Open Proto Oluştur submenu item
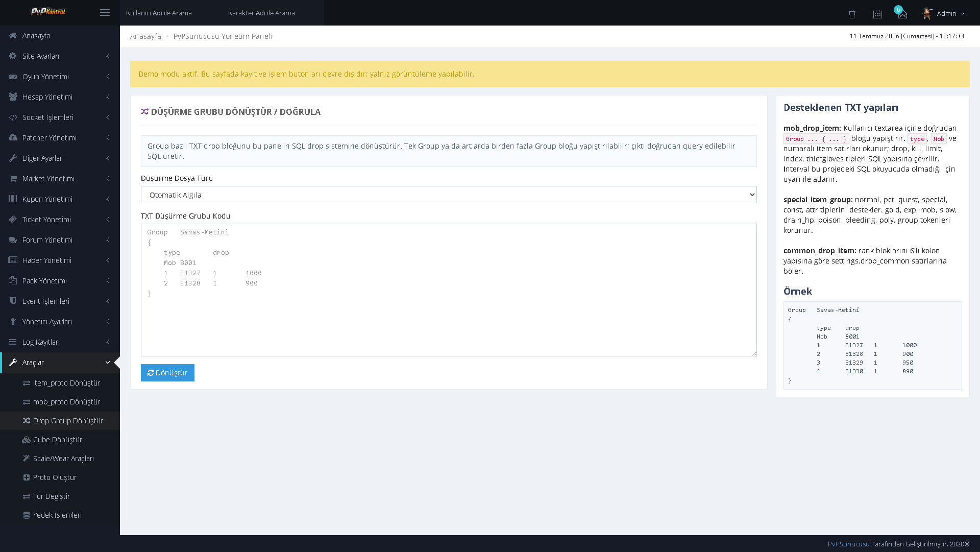The width and height of the screenshot is (980, 552). pyautogui.click(x=60, y=477)
